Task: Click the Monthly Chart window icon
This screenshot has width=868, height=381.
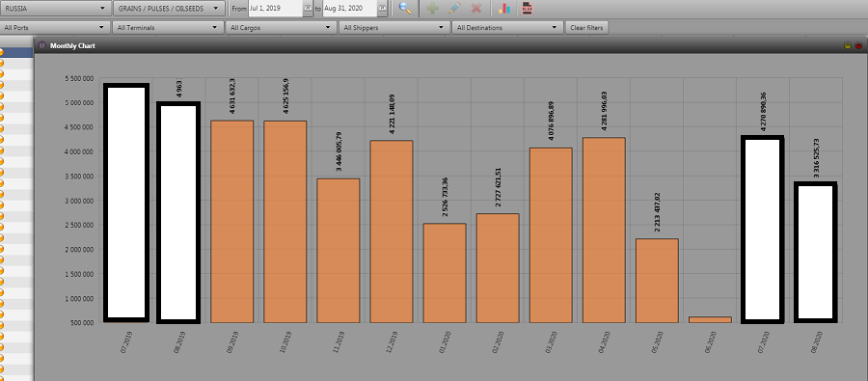Action: point(42,46)
